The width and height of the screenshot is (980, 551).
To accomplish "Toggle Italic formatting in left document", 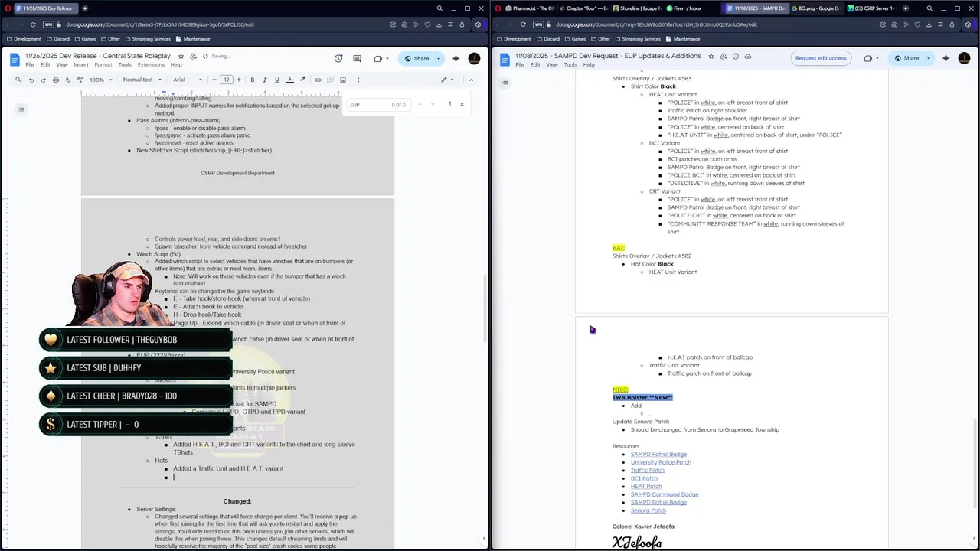I will [265, 80].
